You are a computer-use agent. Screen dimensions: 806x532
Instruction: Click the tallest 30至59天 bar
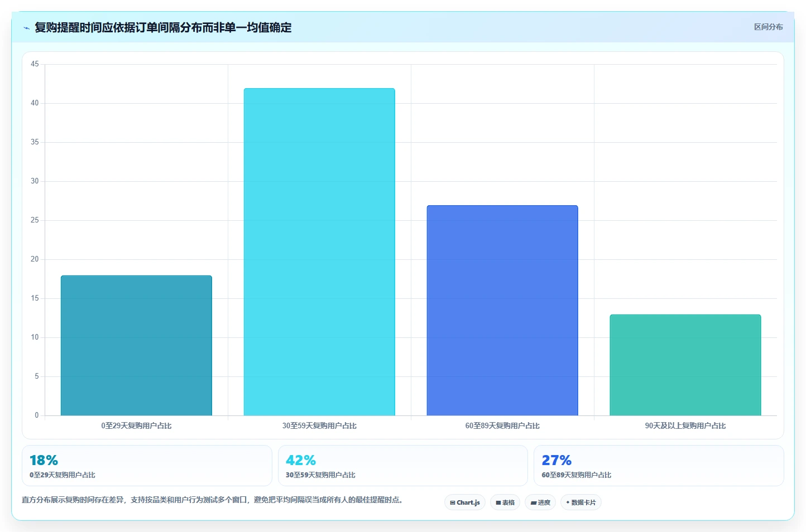point(319,252)
